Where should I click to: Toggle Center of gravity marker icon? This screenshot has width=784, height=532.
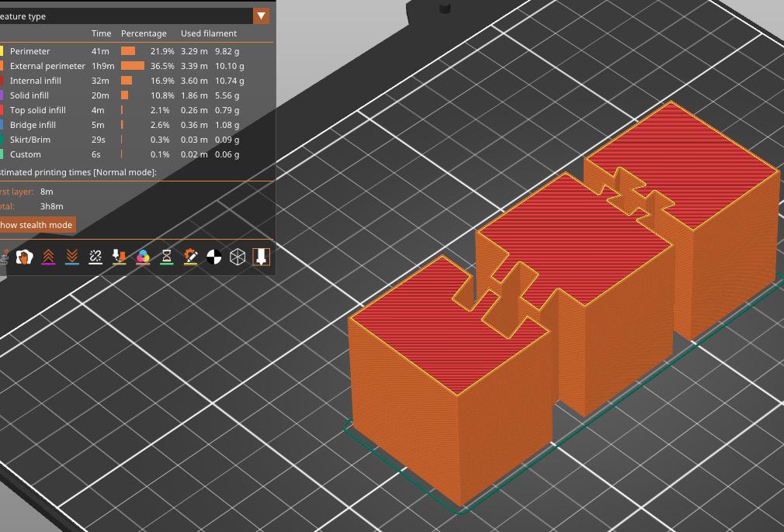coord(214,257)
